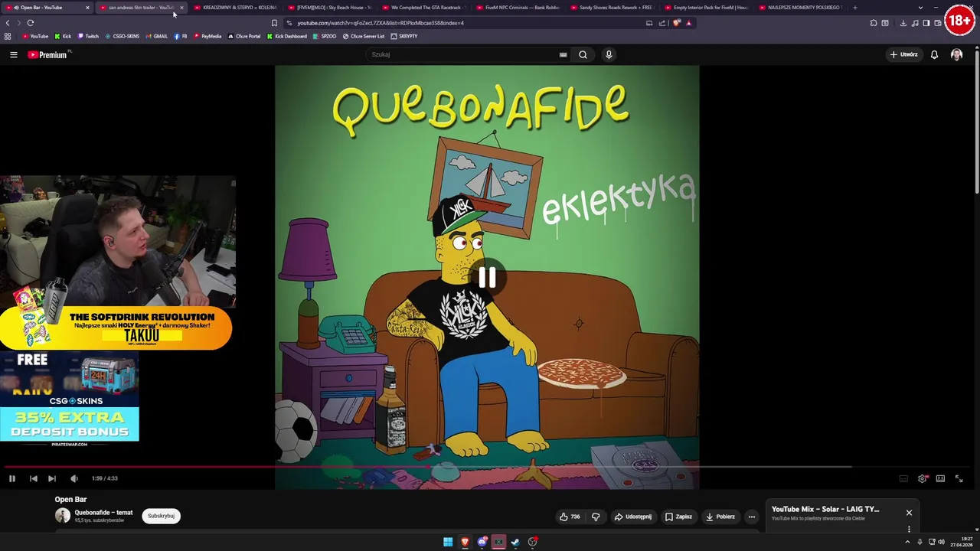This screenshot has width=980, height=551.
Task: Switch to Sky Beach House tab
Action: click(329, 8)
